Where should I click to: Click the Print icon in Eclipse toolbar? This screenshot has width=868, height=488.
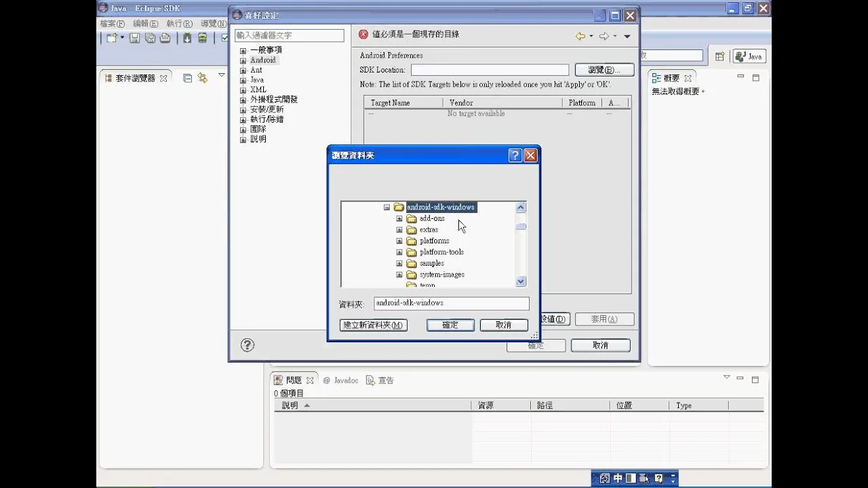tap(165, 38)
